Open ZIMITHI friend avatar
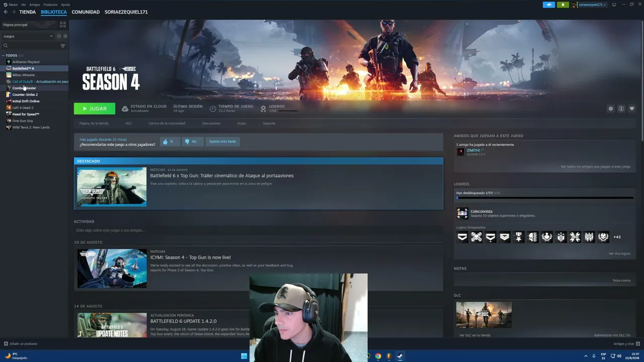This screenshot has width=644, height=362. 460,152
